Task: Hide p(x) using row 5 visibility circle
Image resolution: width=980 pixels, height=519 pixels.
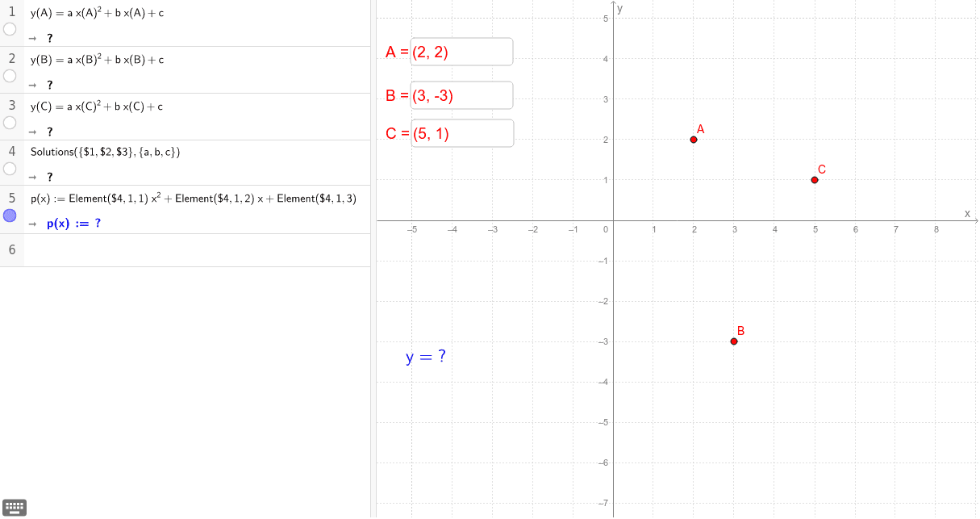Action: pos(10,216)
